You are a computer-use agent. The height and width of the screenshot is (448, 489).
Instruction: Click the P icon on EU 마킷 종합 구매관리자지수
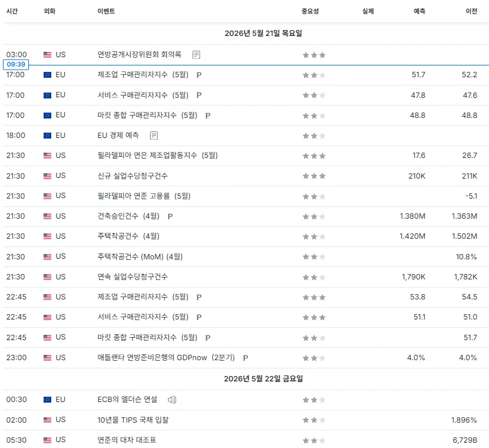208,116
